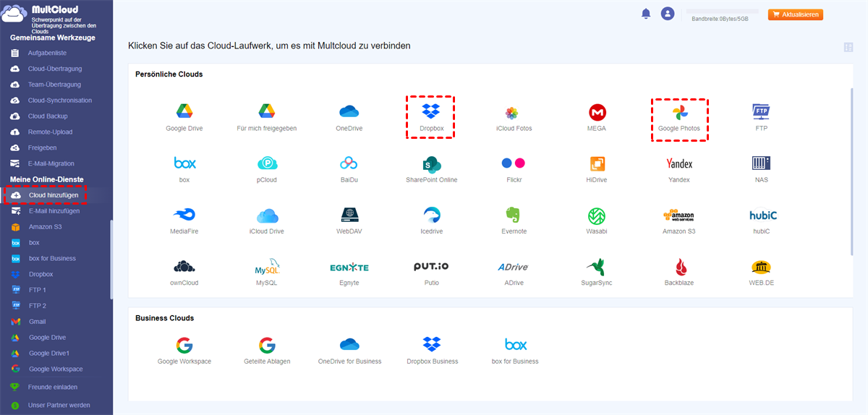868x415 pixels.
Task: Select the HiDrive cloud icon
Action: click(x=597, y=163)
